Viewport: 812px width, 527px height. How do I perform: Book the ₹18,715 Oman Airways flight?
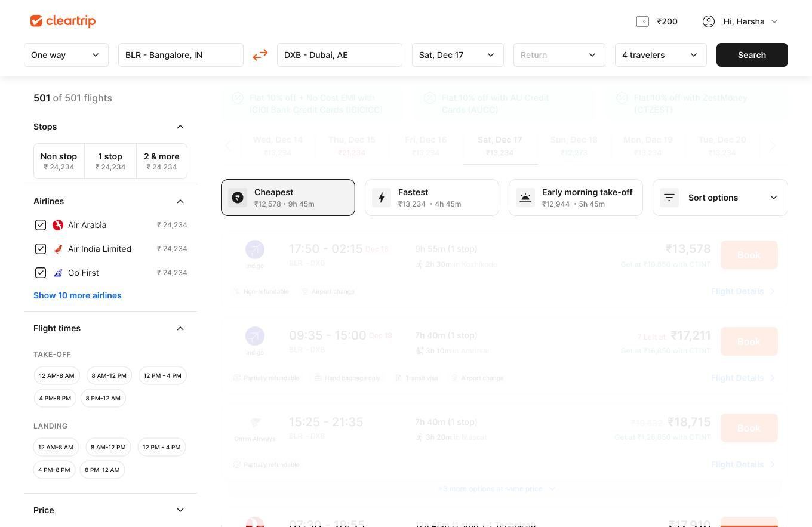[x=749, y=428]
